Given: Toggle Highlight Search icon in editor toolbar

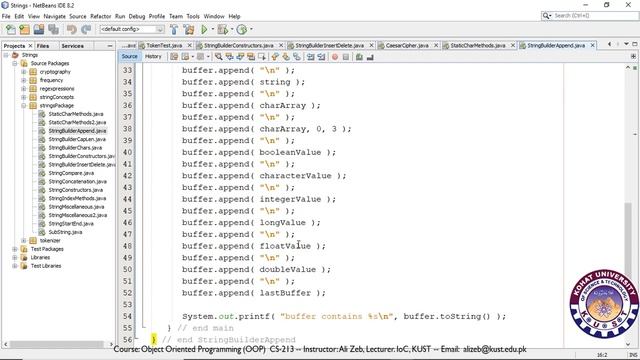Looking at the screenshot, I should (251, 57).
